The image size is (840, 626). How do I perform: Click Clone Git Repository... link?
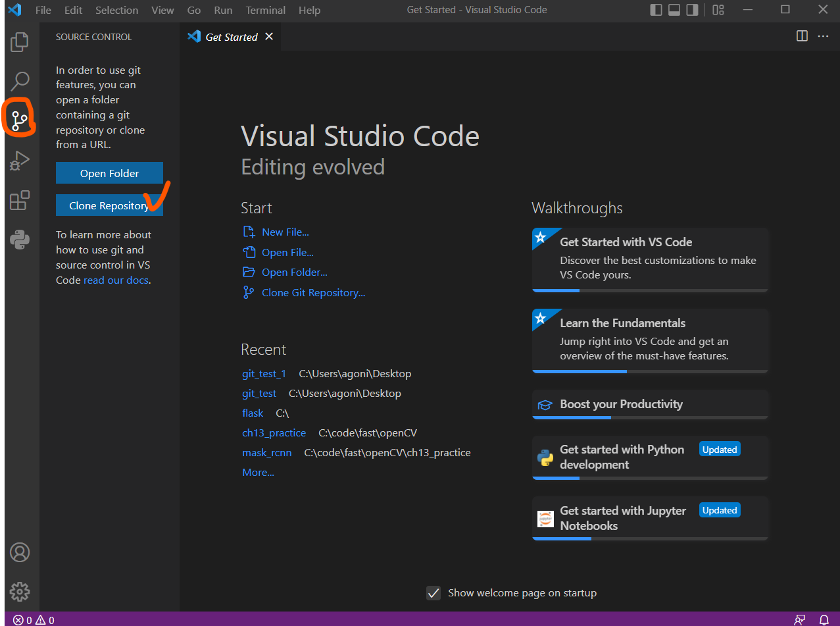point(314,292)
